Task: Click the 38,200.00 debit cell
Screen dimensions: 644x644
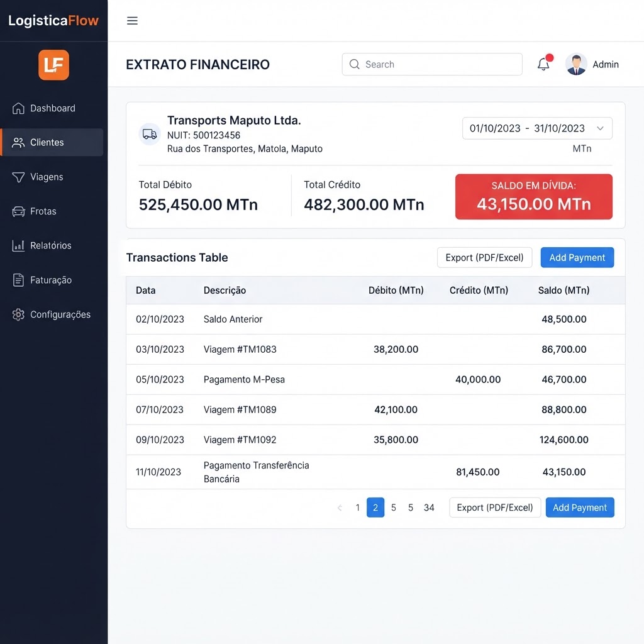Action: point(396,350)
